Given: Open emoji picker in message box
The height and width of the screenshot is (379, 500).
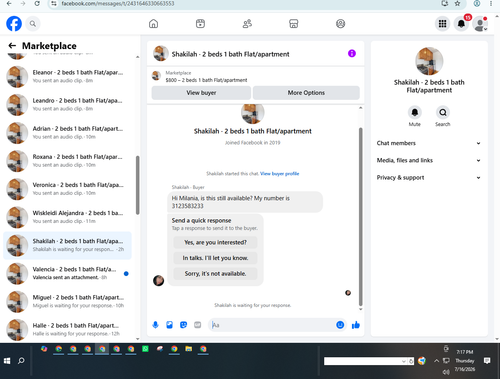Looking at the screenshot, I should click(340, 325).
